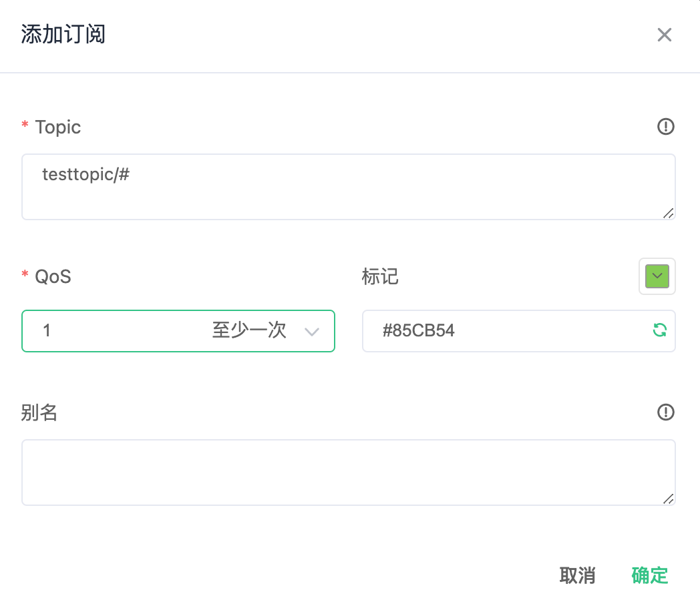Click the 添加订阅 dialog title
The width and height of the screenshot is (700, 612).
tap(63, 34)
